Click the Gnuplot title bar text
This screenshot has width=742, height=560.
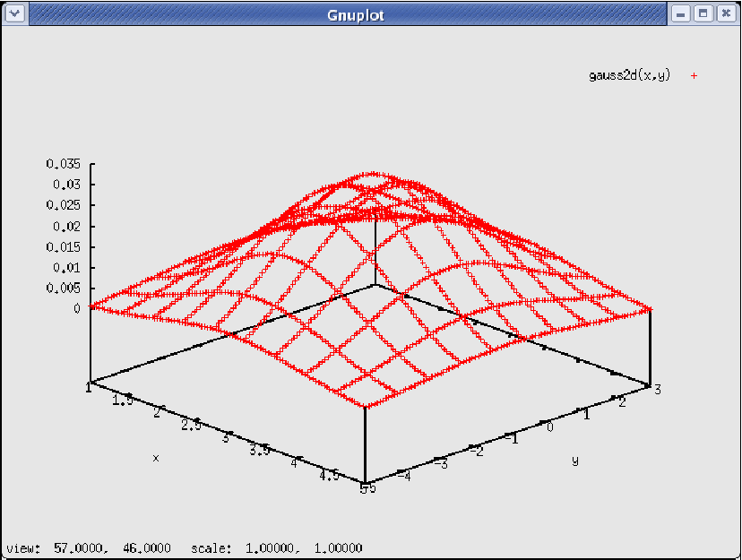coord(356,15)
